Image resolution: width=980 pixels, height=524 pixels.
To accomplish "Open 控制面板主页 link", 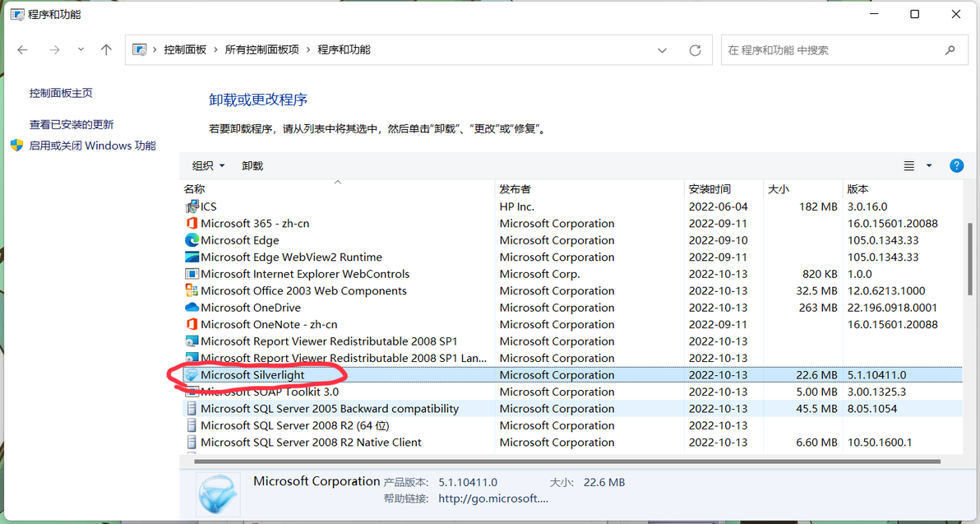I will [61, 93].
